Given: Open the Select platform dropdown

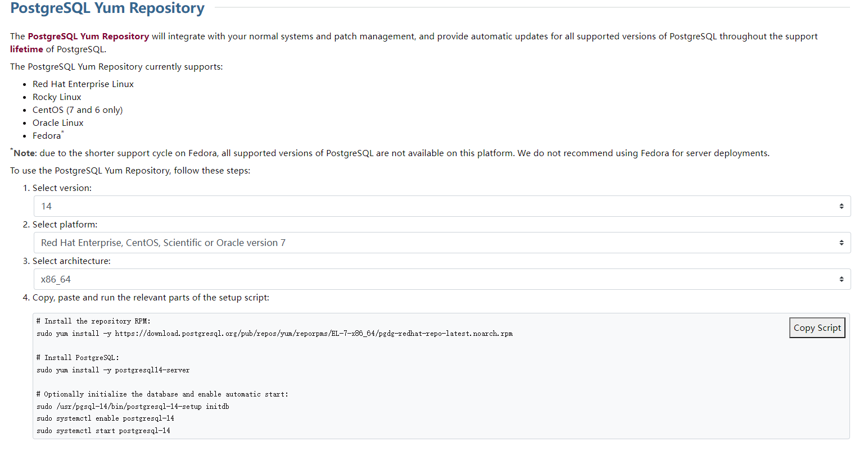Looking at the screenshot, I should pyautogui.click(x=442, y=243).
